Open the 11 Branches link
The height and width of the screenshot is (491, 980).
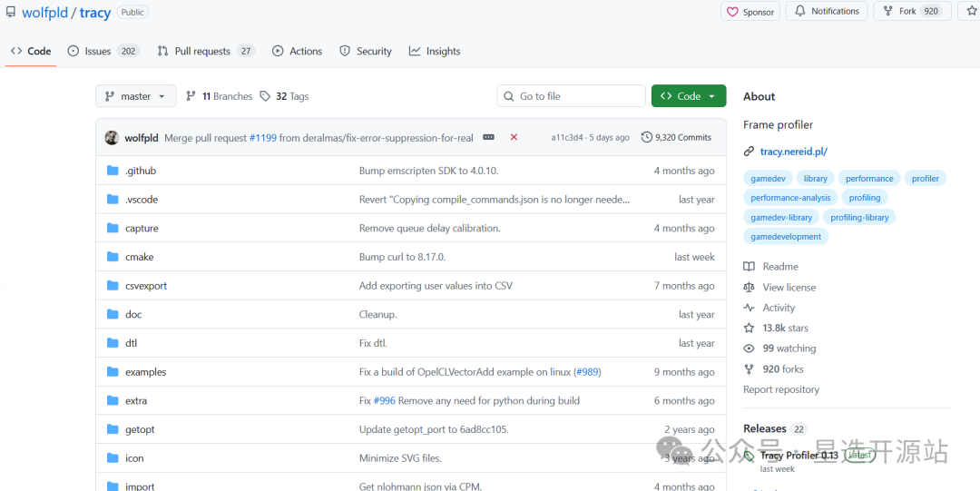[220, 96]
